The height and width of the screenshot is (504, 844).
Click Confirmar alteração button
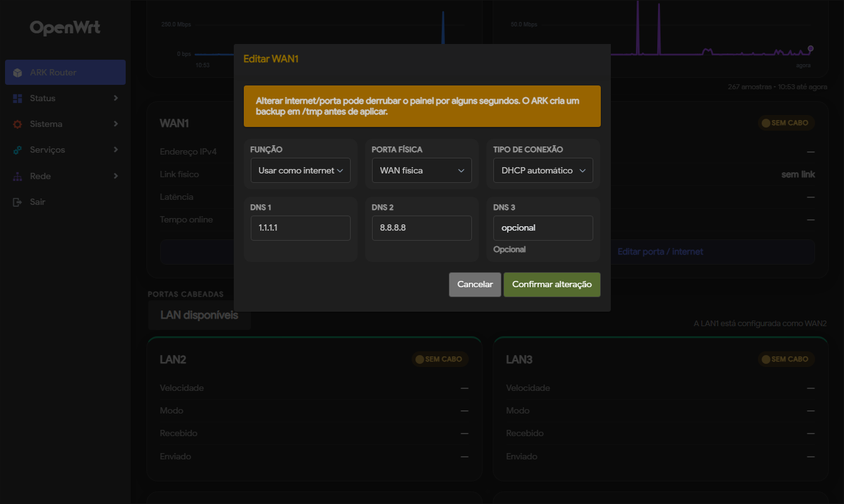pyautogui.click(x=552, y=285)
